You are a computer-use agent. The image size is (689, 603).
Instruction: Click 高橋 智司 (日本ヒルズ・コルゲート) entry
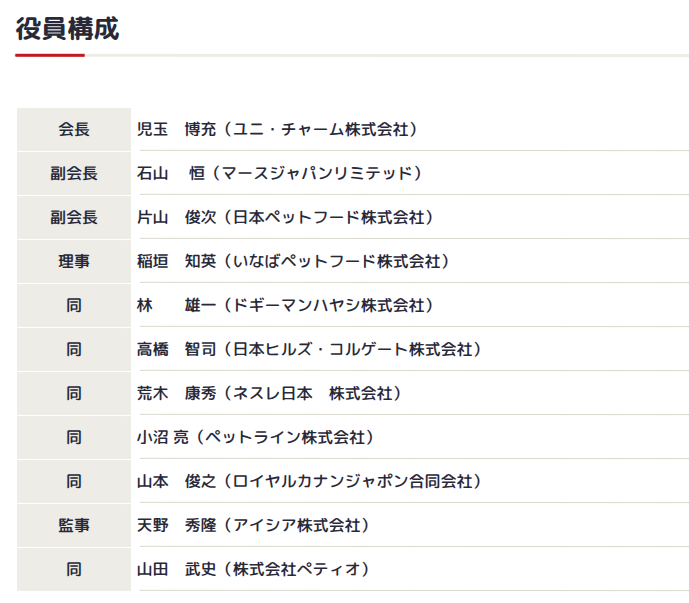[309, 349]
